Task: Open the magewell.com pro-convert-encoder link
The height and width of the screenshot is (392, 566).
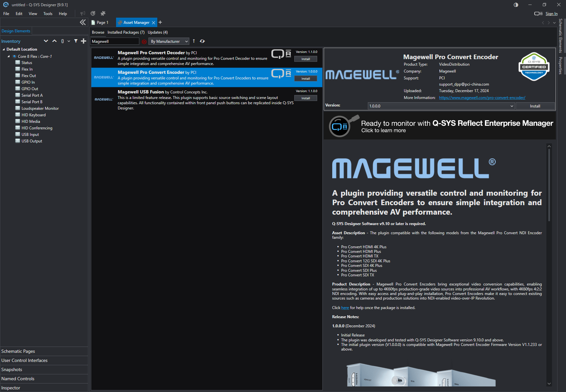Action: tap(482, 98)
